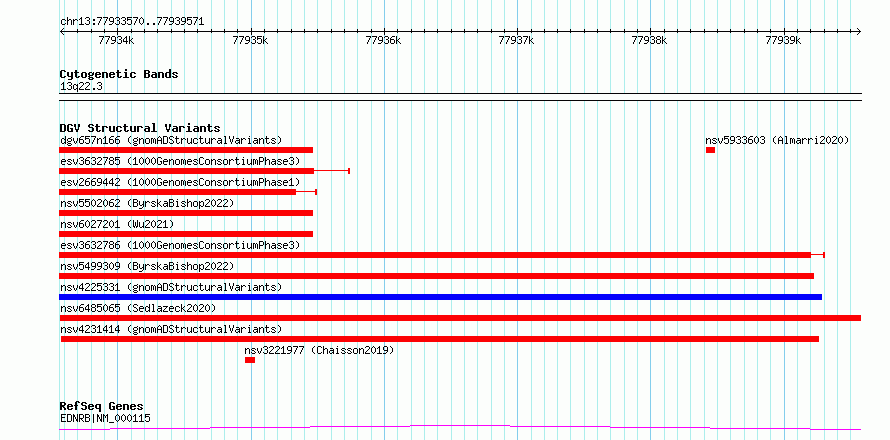Click the small red bar under nsv3221977
The width and height of the screenshot is (890, 440).
pos(250,360)
